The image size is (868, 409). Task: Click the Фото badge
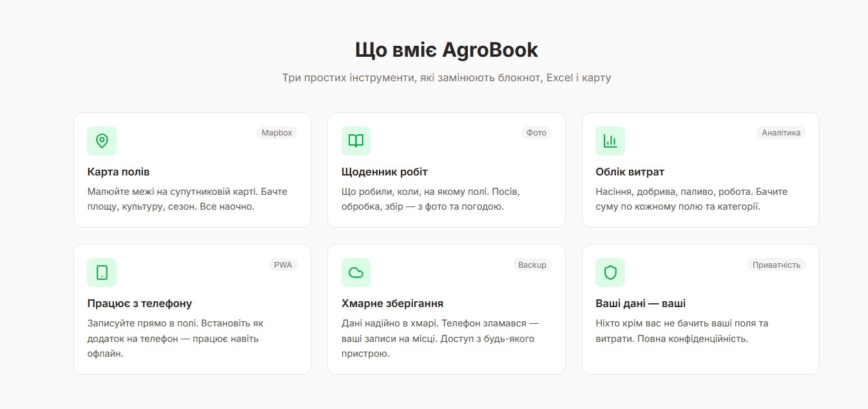[x=536, y=133]
